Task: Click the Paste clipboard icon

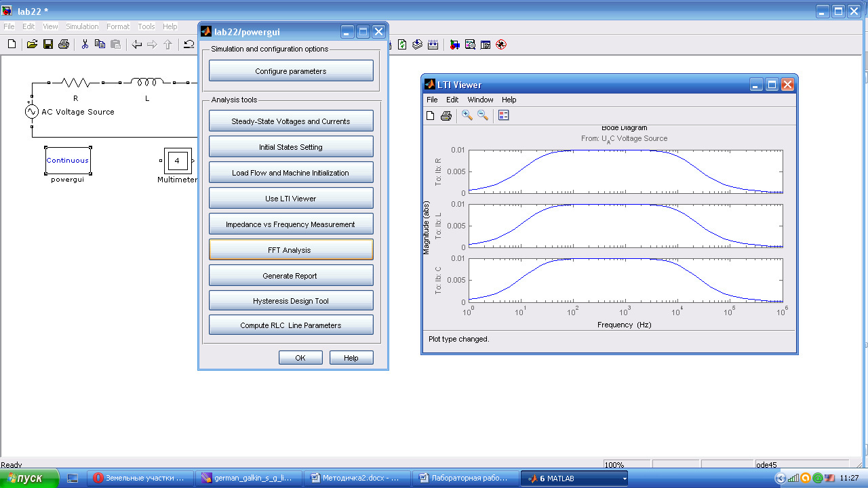Action: 115,45
